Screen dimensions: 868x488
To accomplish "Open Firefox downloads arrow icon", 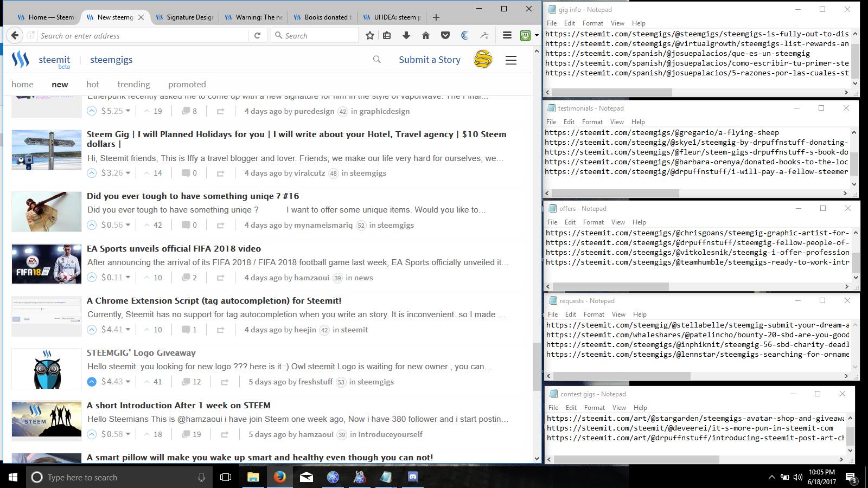I will point(406,35).
